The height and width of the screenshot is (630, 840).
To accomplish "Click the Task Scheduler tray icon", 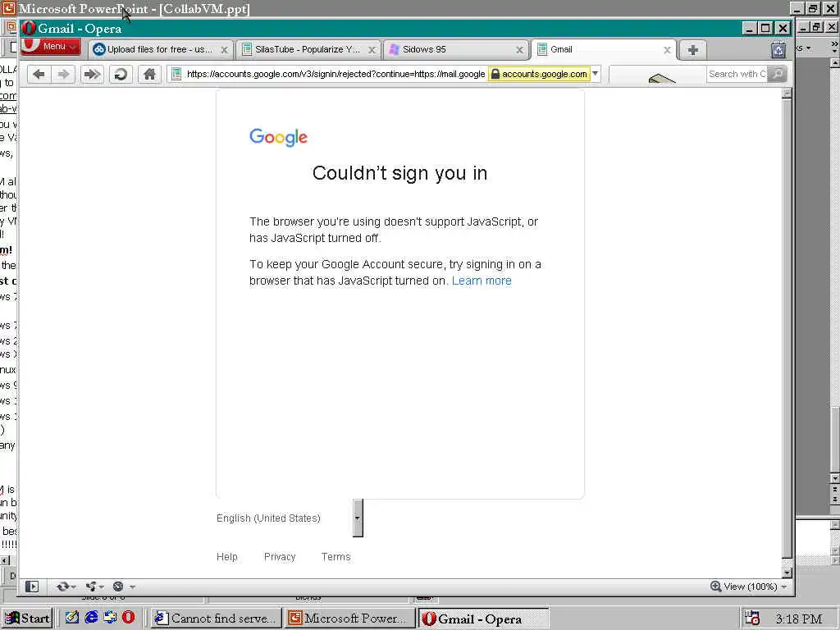I will click(x=753, y=619).
